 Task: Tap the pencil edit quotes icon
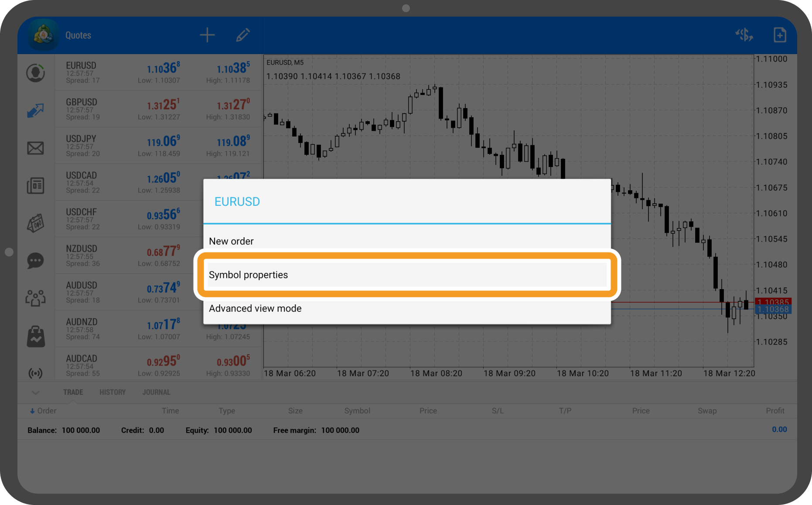coord(242,35)
